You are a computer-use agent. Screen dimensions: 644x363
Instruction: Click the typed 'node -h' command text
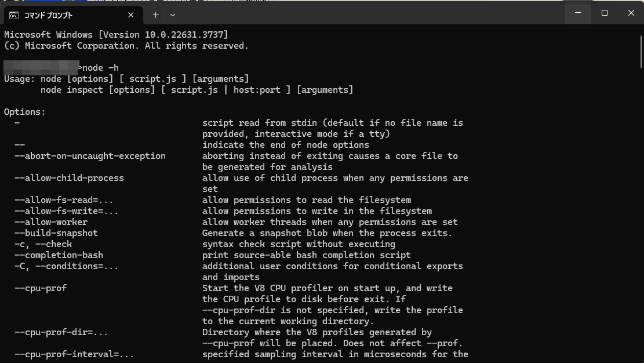coord(101,68)
